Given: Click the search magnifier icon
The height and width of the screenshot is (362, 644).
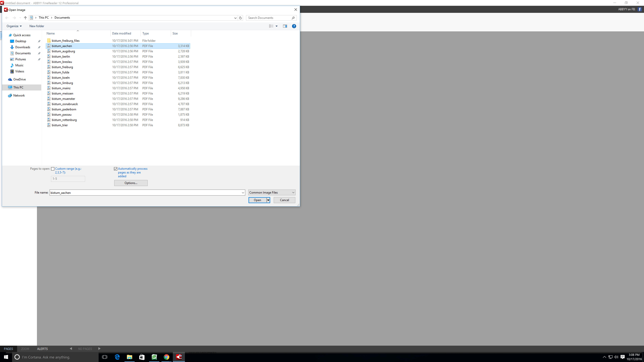Looking at the screenshot, I should pos(293,18).
